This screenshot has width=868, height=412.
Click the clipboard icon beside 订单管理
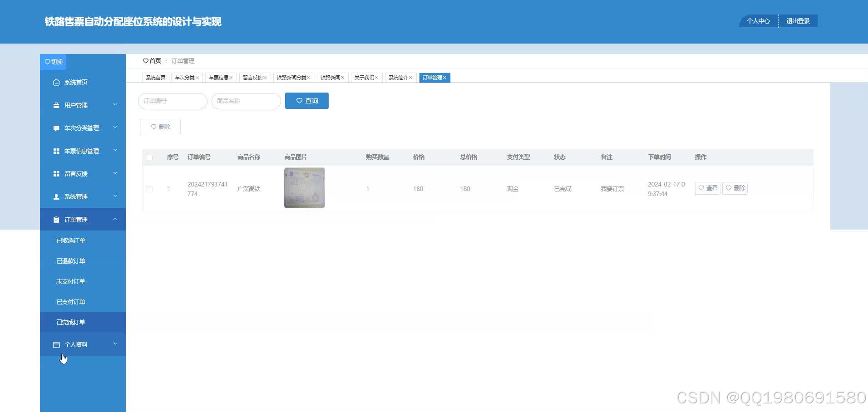click(56, 220)
